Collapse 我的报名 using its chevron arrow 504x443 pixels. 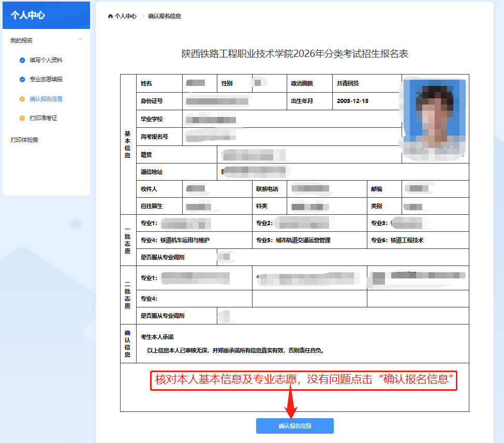pyautogui.click(x=80, y=40)
